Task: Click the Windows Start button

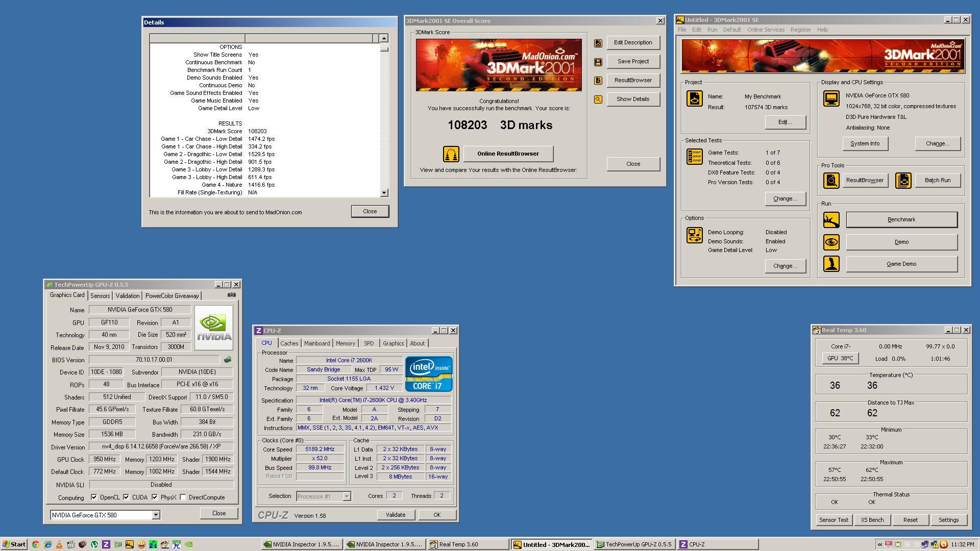Action: (x=14, y=544)
